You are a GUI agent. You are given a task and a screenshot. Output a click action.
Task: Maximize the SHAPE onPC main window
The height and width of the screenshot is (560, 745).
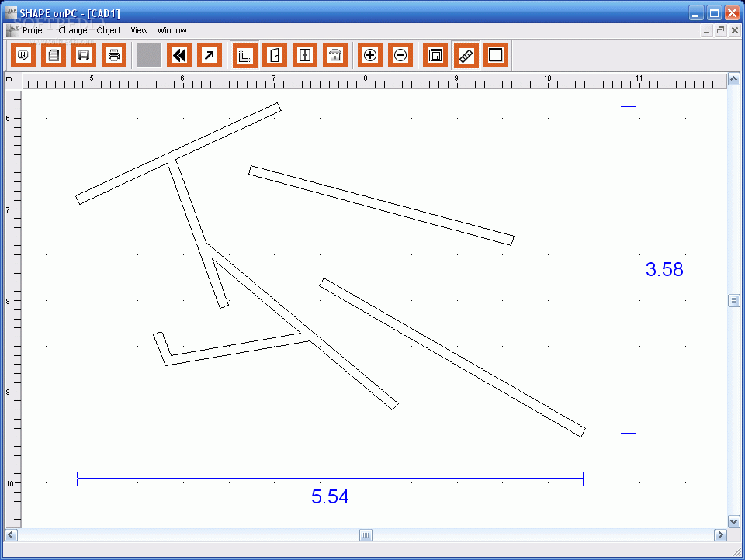pyautogui.click(x=714, y=13)
